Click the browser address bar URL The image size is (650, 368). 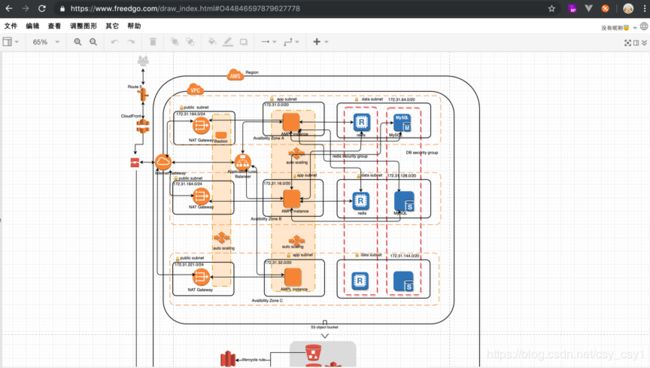click(x=185, y=8)
